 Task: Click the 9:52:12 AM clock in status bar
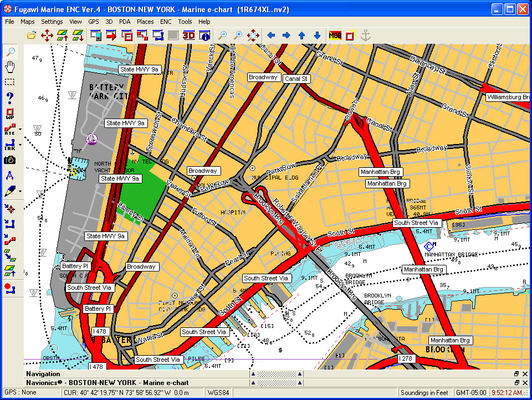tap(508, 393)
